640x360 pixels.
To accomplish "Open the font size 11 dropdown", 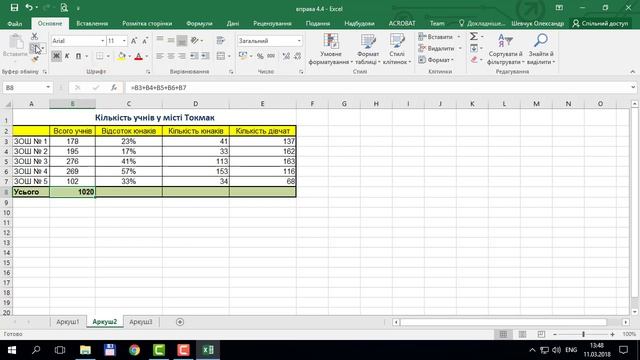I will pyautogui.click(x=124, y=41).
